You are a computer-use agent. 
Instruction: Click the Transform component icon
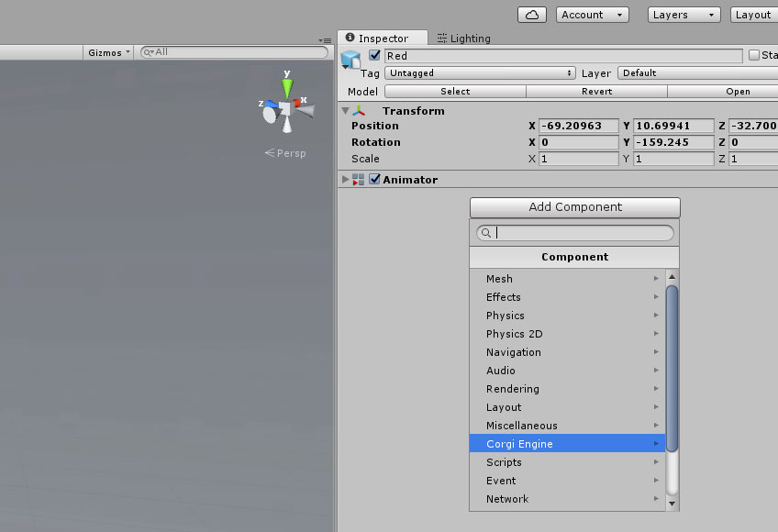tap(359, 111)
